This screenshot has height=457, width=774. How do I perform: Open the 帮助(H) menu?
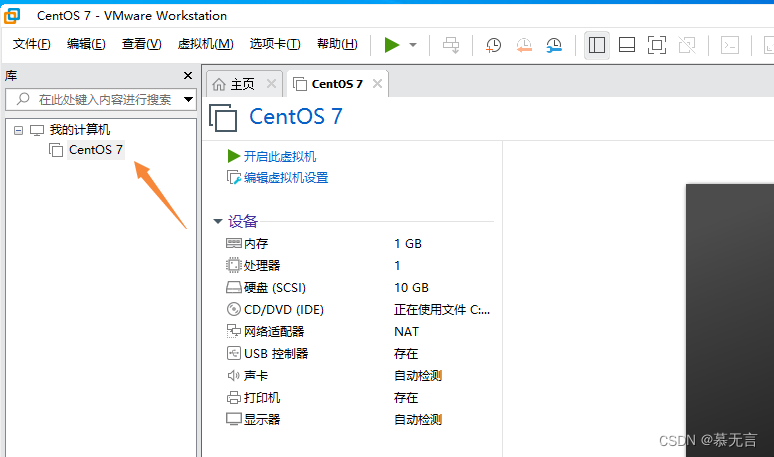[x=337, y=44]
